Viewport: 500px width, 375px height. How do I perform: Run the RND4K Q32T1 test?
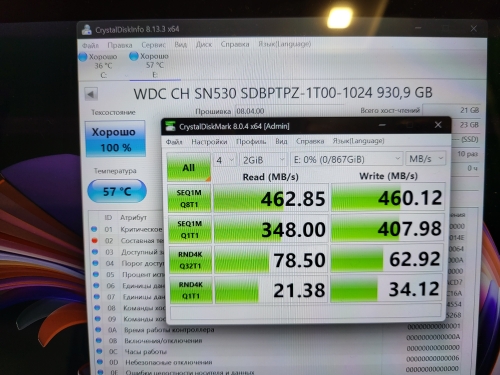pyautogui.click(x=190, y=260)
